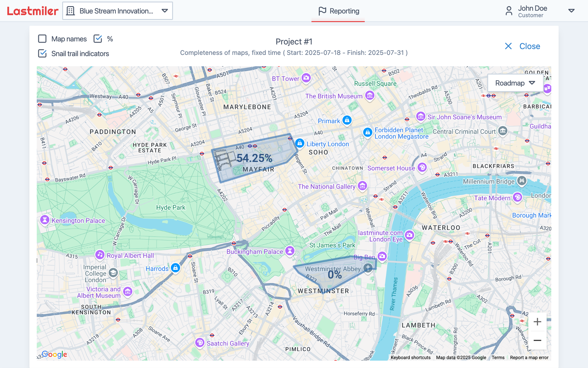The image size is (588, 368).
Task: Open Keyboard shortcuts link on map
Action: [x=410, y=358]
